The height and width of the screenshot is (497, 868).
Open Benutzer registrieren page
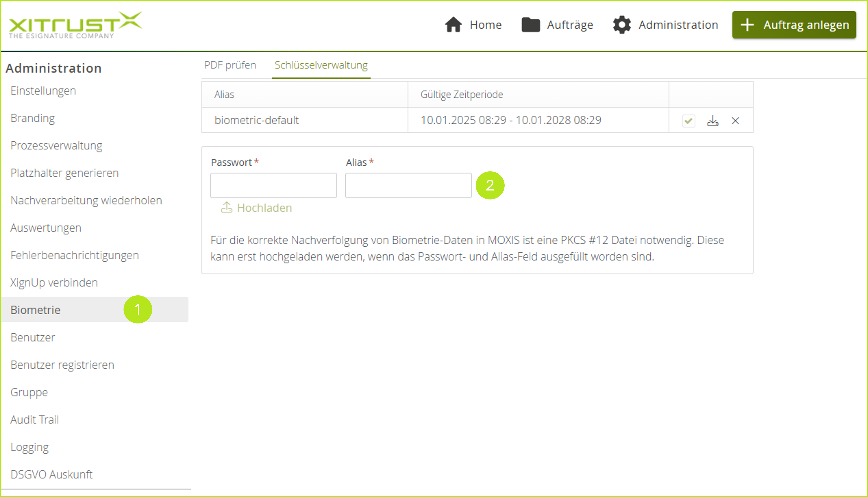(x=62, y=365)
